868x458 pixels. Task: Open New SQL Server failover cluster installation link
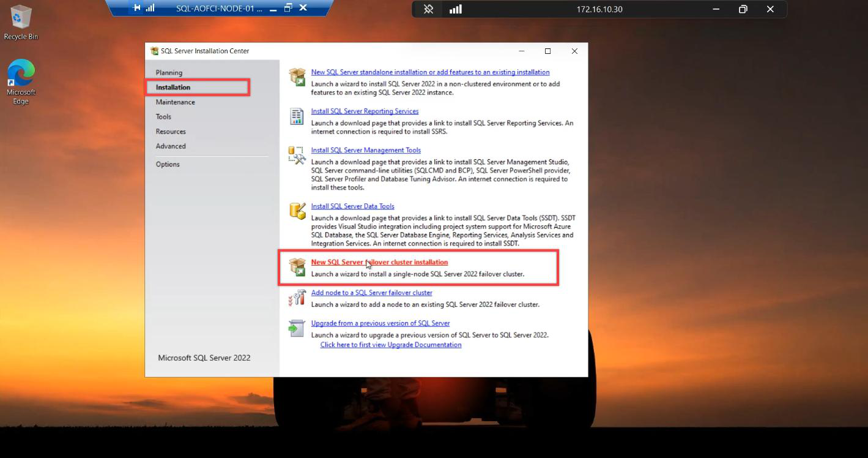[379, 262]
